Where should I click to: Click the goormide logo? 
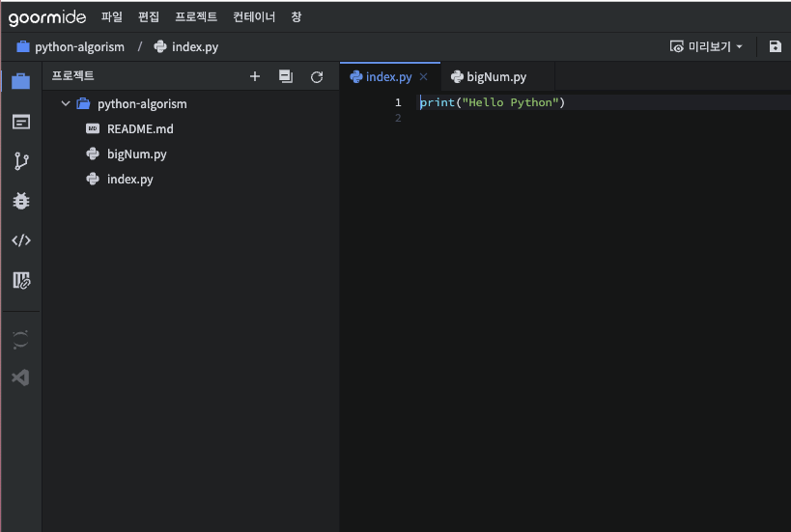47,17
